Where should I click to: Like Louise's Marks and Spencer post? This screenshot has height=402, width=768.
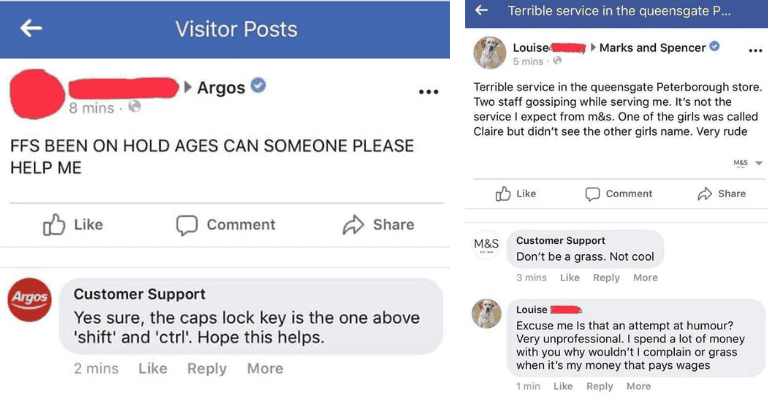point(516,193)
